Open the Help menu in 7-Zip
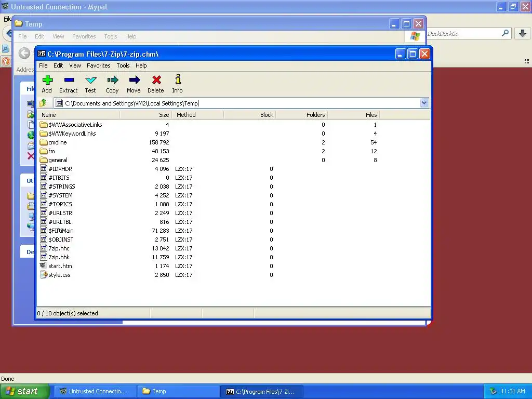 tap(141, 65)
